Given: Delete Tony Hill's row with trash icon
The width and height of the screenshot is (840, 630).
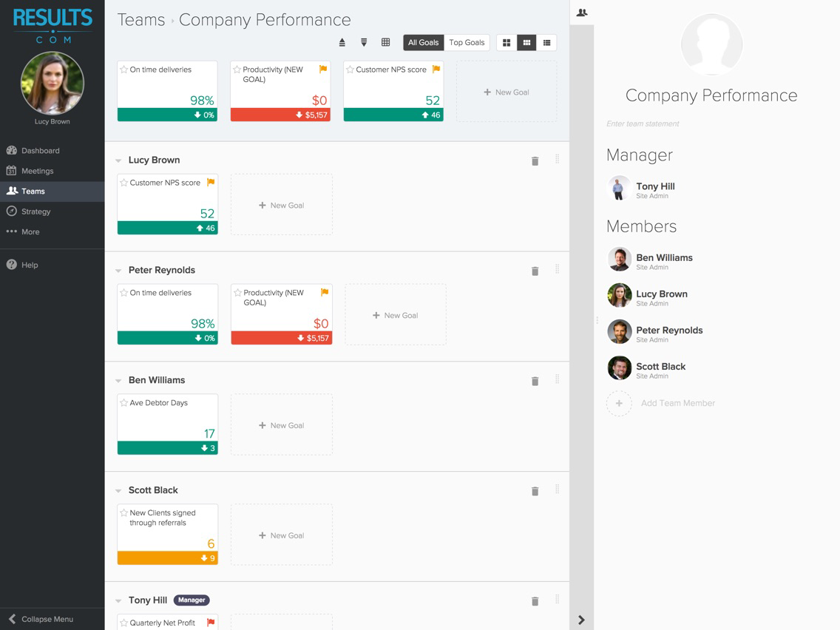Looking at the screenshot, I should (535, 601).
